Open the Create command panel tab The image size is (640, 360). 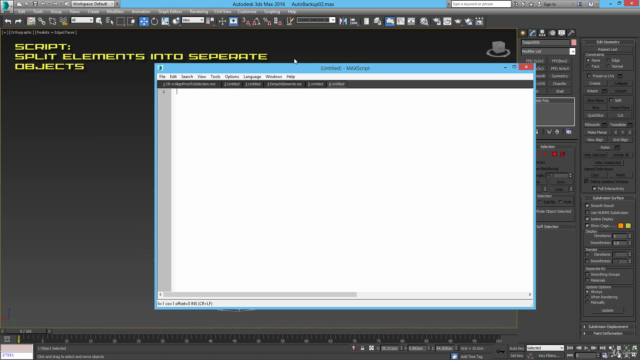tap(523, 33)
